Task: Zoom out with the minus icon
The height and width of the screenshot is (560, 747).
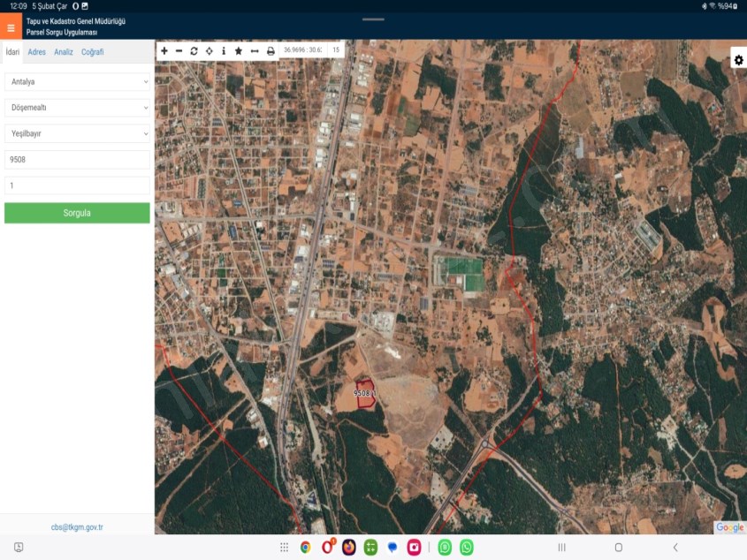Action: (179, 51)
